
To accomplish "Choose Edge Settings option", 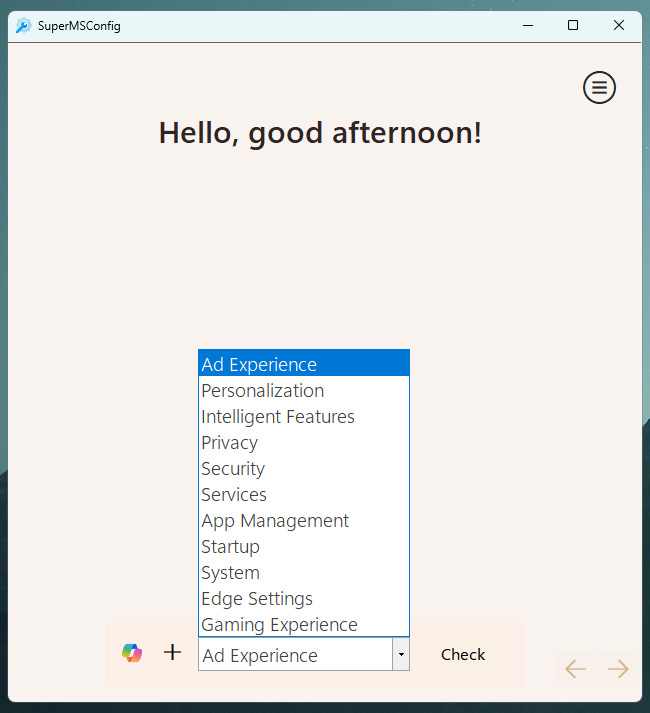I will click(x=304, y=598).
